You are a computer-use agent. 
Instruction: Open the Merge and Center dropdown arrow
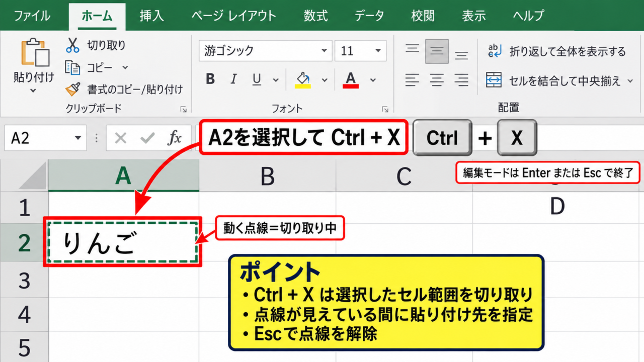[630, 80]
